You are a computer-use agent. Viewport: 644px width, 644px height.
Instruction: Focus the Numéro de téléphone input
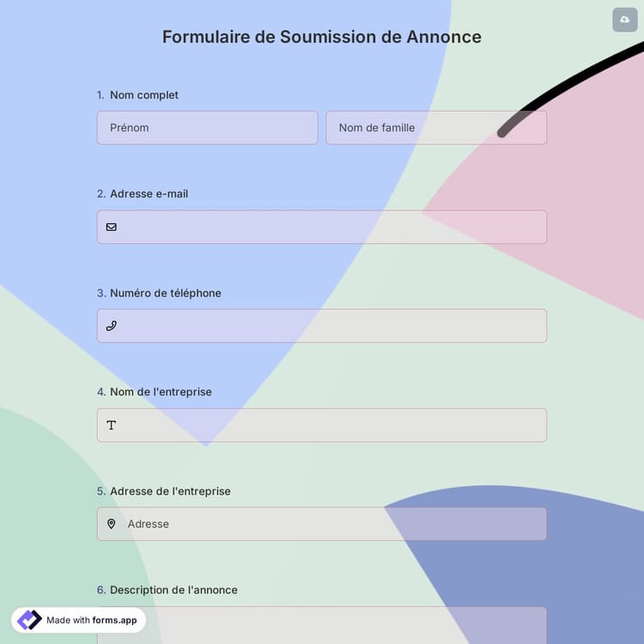pos(331,326)
